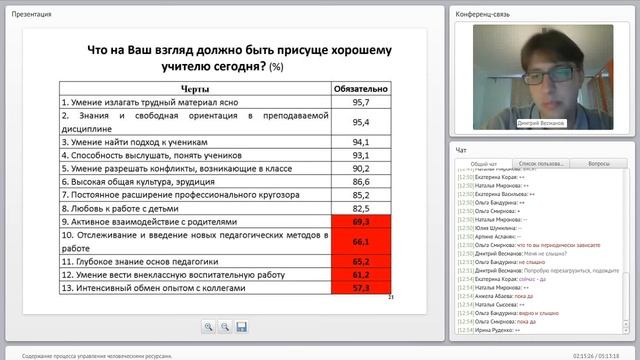The width and height of the screenshot is (640, 360).
Task: Click the chat scrollbar thumb
Action: click(626, 296)
